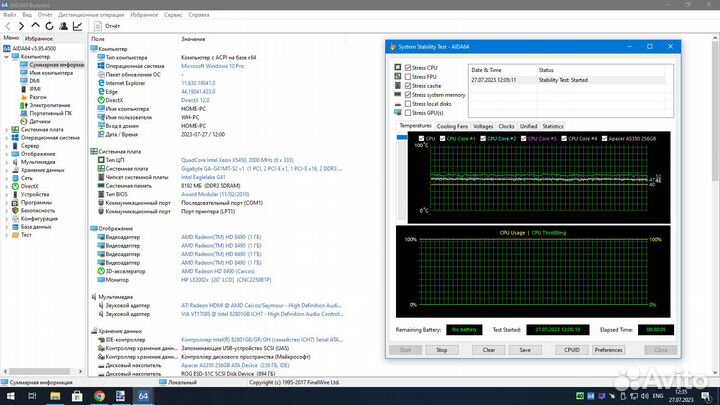Select the IPMI item in the tree
Screen dimensions: 720x405
click(35, 89)
